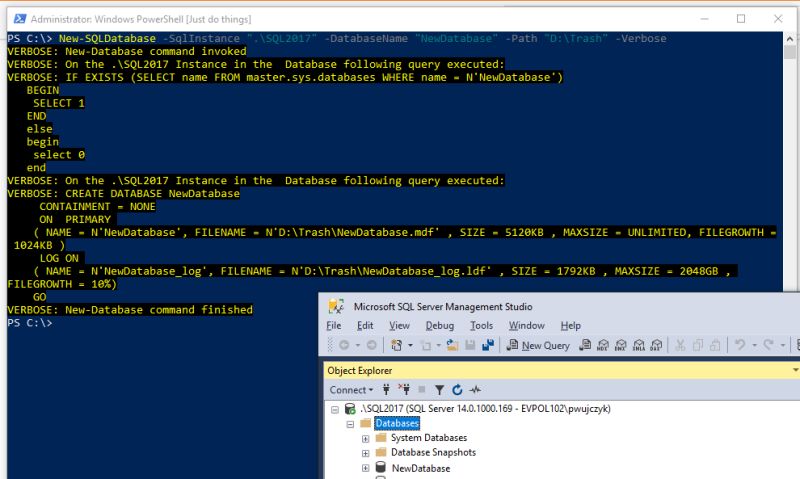Open the Debug menu in SSMS

click(440, 325)
